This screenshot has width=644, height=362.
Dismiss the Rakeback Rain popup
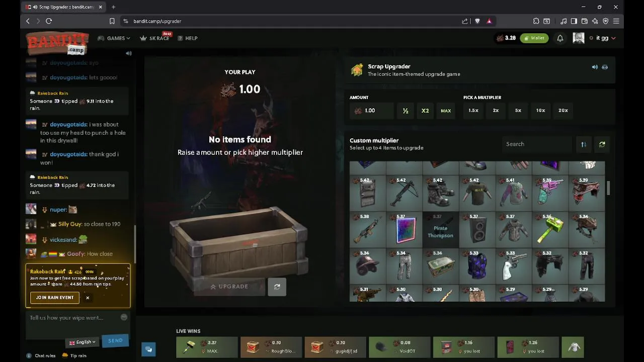coord(88,298)
